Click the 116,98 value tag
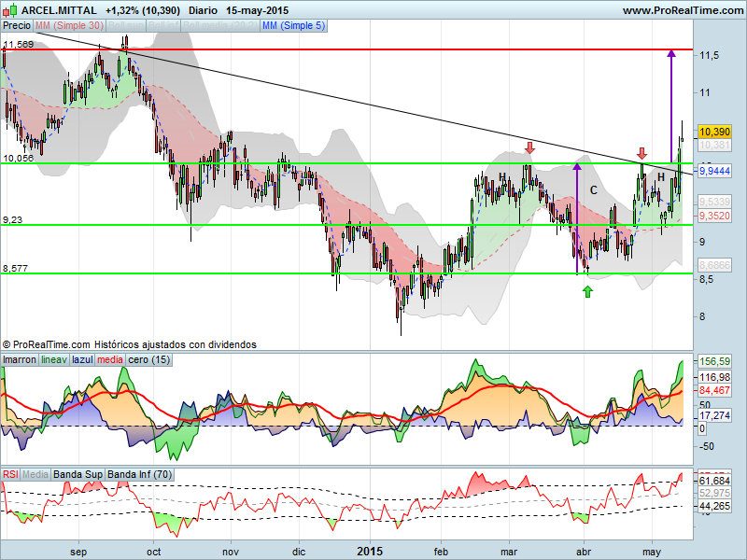Screen dimensions: 747x560 coord(714,378)
